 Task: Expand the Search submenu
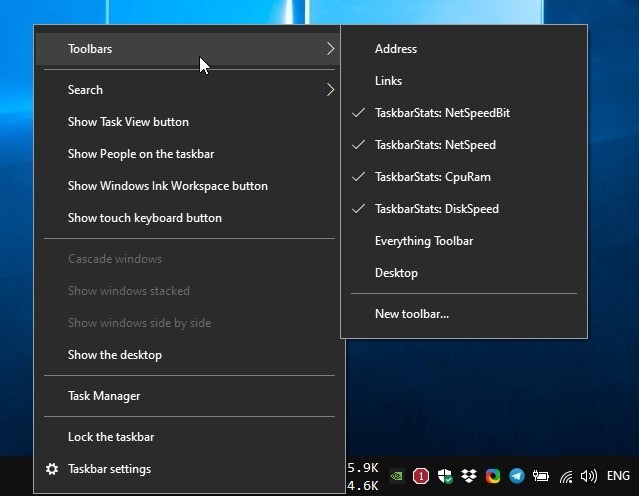pyautogui.click(x=190, y=90)
